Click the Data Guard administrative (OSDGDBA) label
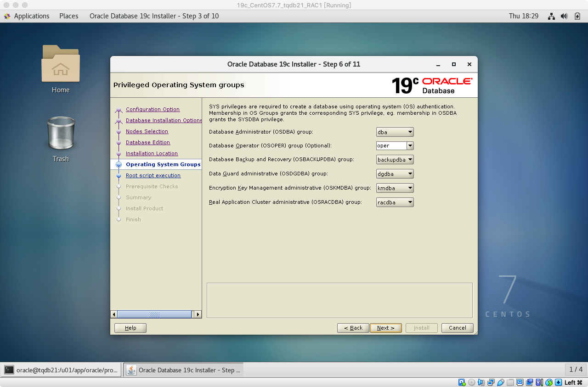This screenshot has height=387, width=588. tap(268, 174)
